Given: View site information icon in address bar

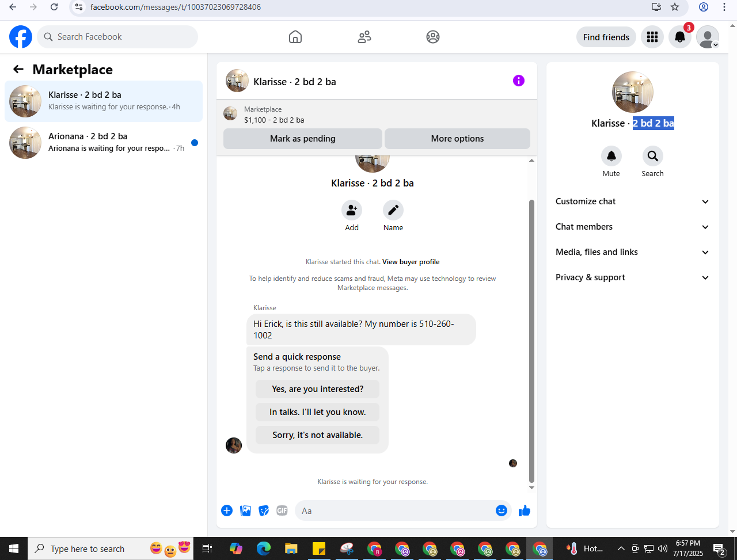Looking at the screenshot, I should pos(79,7).
